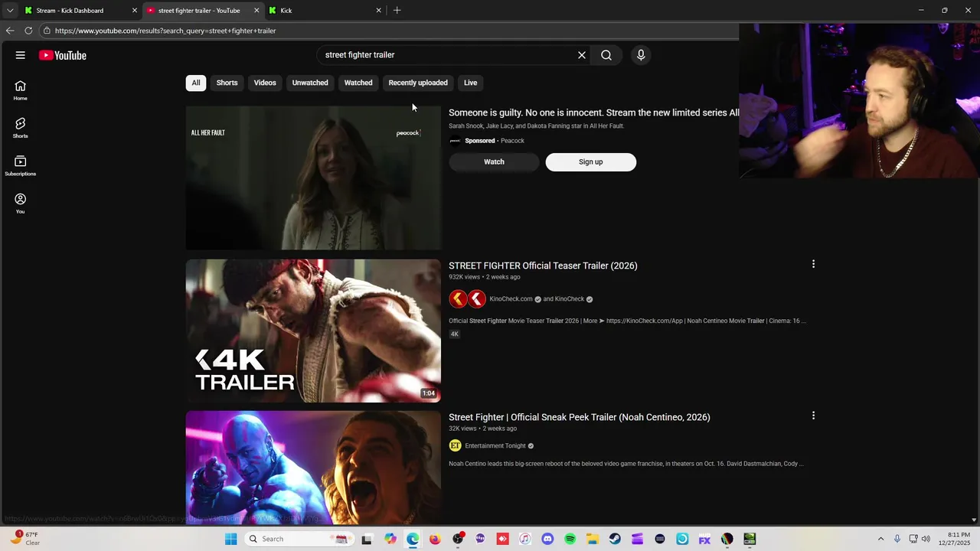
Task: Select the Videos filter chip
Action: point(265,83)
